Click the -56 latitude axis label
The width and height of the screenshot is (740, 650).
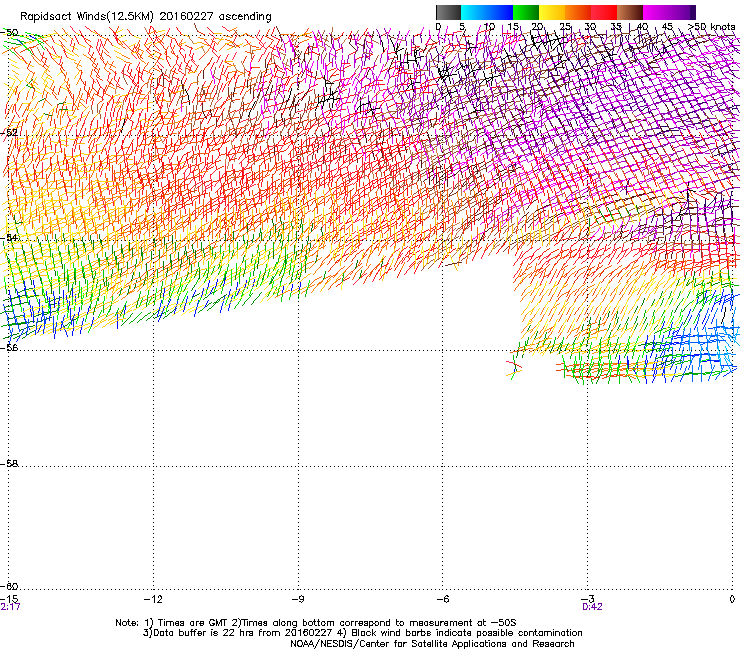[9, 347]
